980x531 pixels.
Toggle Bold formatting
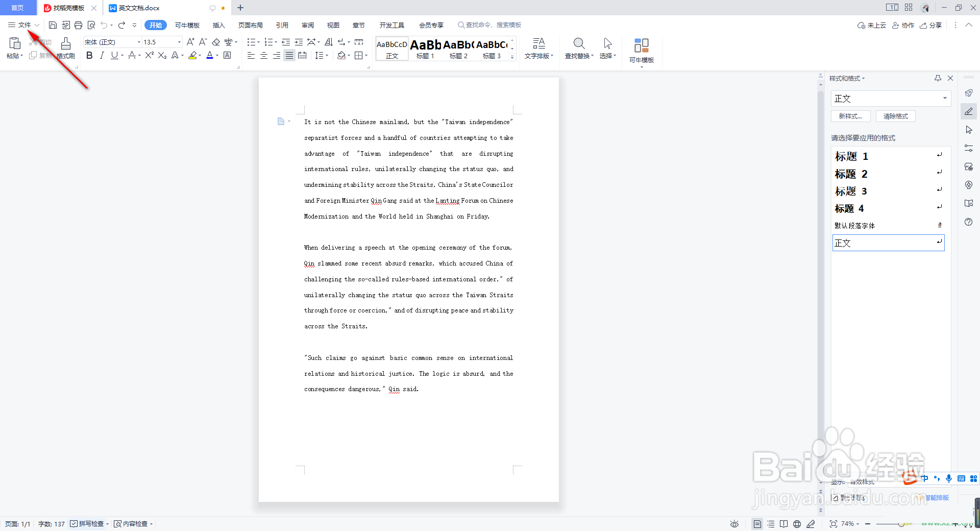coord(89,55)
